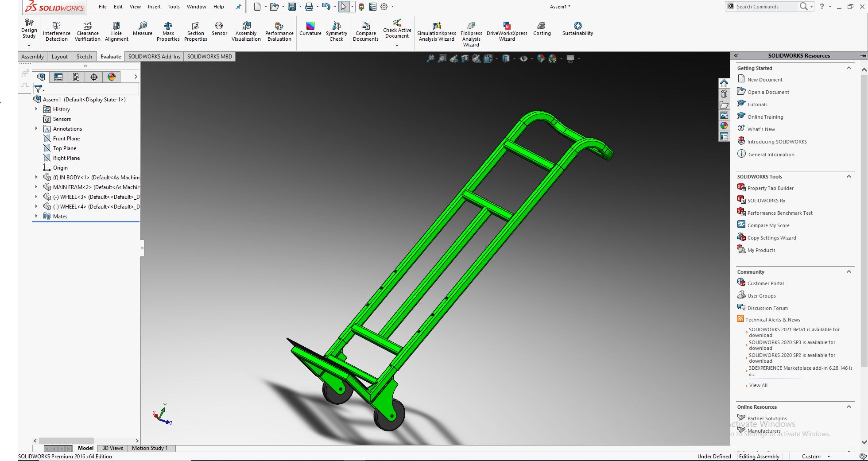Click the Print icon in the quick access toolbar

(309, 7)
